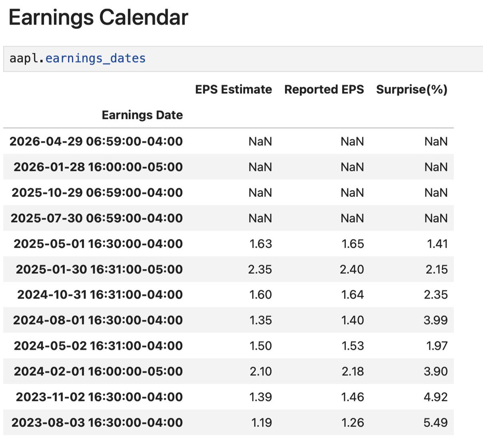Select row 2024-02-01 16:00:00-05:00
This screenshot has height=448, width=483.
pos(228,371)
